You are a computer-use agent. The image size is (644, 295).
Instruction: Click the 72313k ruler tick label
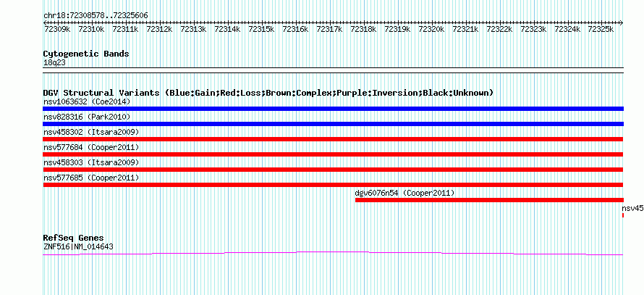(193, 30)
